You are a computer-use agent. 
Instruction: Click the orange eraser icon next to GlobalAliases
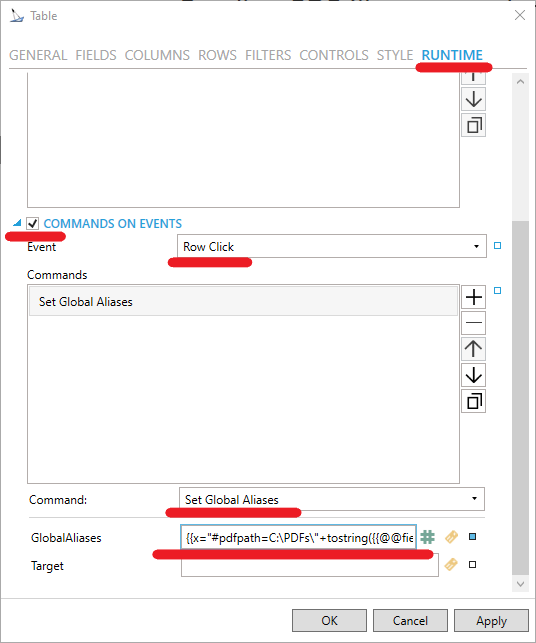click(x=451, y=537)
